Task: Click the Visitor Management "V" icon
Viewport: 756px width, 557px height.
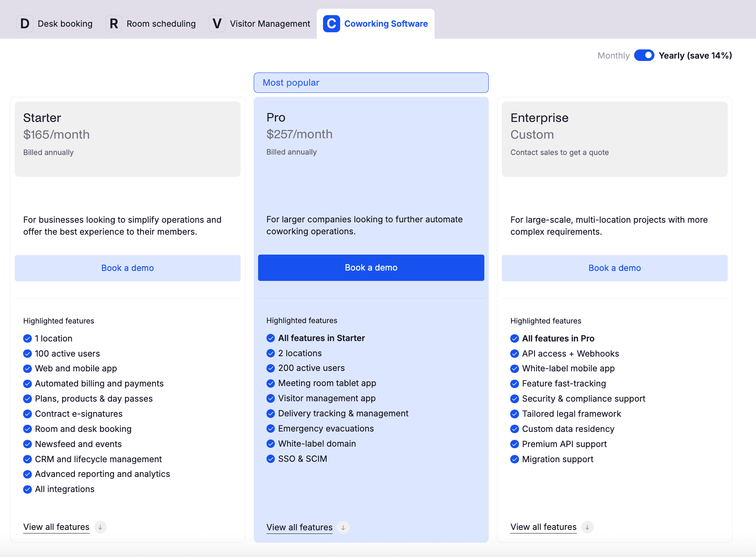Action: pos(217,24)
